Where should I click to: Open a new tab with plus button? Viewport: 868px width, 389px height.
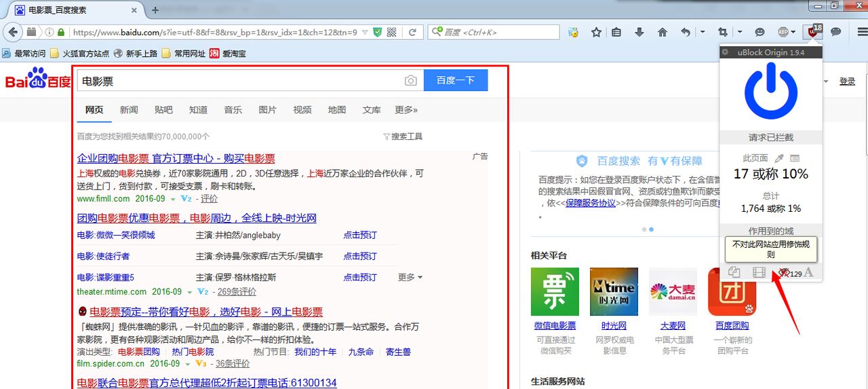tap(155, 10)
